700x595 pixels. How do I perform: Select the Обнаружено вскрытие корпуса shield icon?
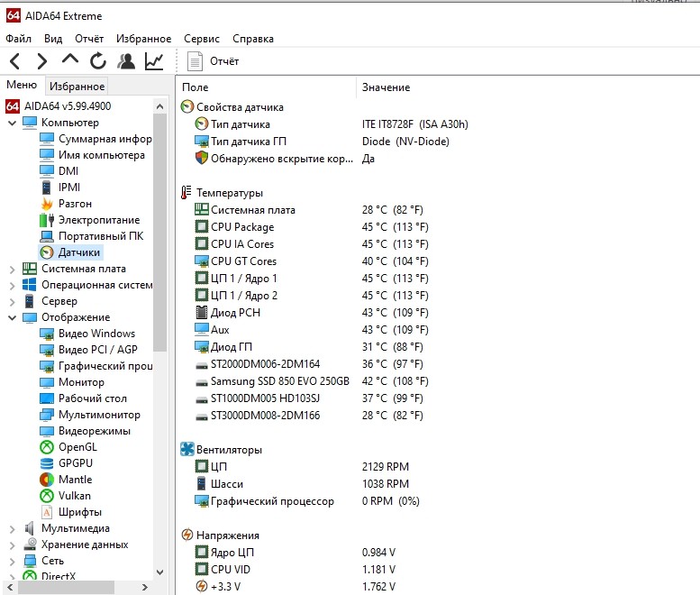point(202,158)
